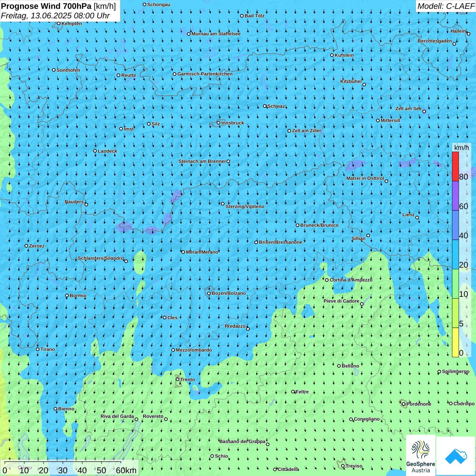Click the Bassano del Grappa marker

pyautogui.click(x=268, y=444)
